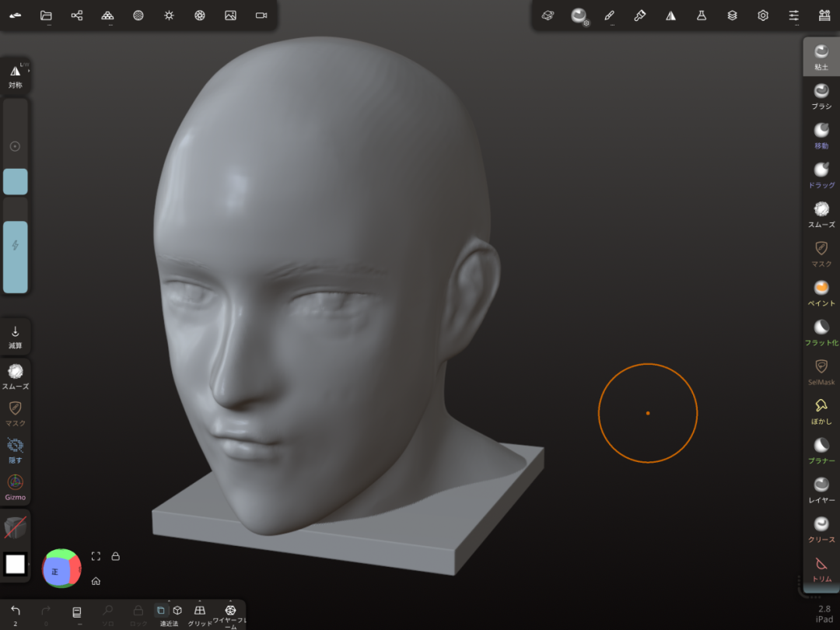Select the ドラッグ (Drag) tool
The height and width of the screenshot is (630, 840).
coord(821,176)
